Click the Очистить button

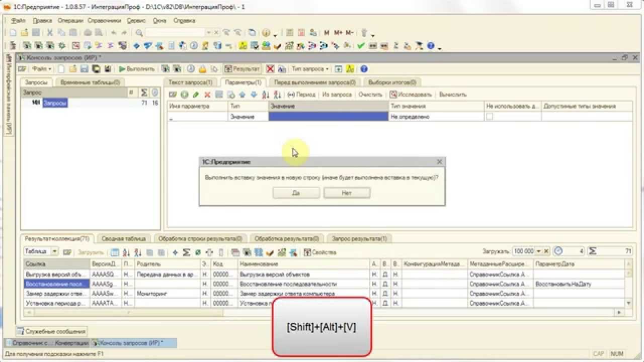(370, 95)
